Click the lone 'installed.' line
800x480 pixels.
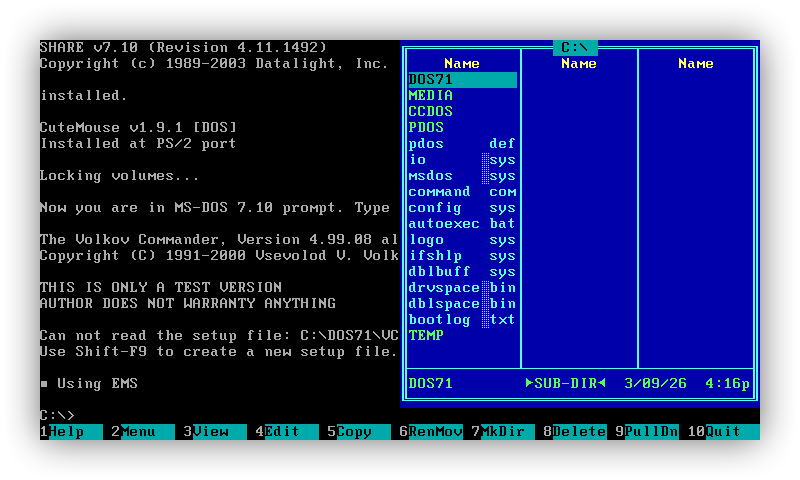coord(83,95)
